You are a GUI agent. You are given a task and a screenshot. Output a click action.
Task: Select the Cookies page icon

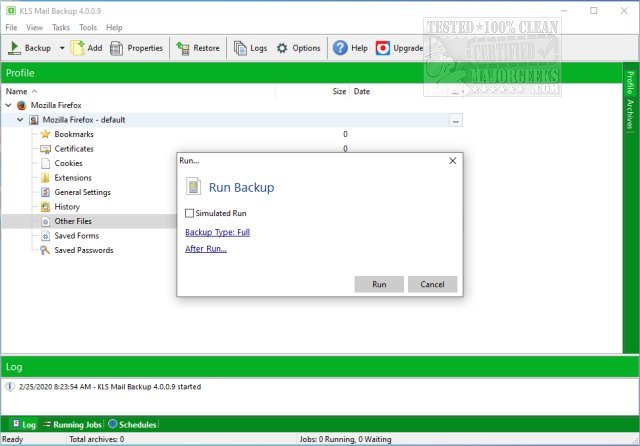pos(45,163)
